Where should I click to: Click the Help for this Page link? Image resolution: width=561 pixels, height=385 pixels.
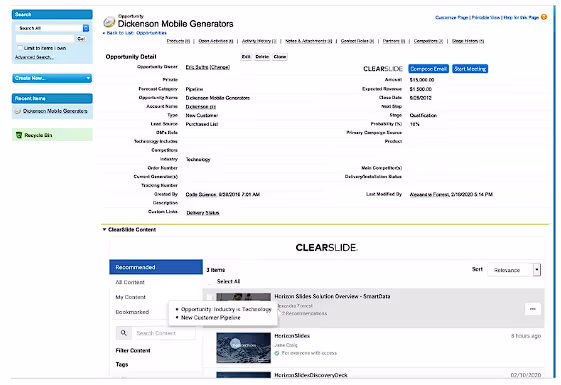pos(521,17)
